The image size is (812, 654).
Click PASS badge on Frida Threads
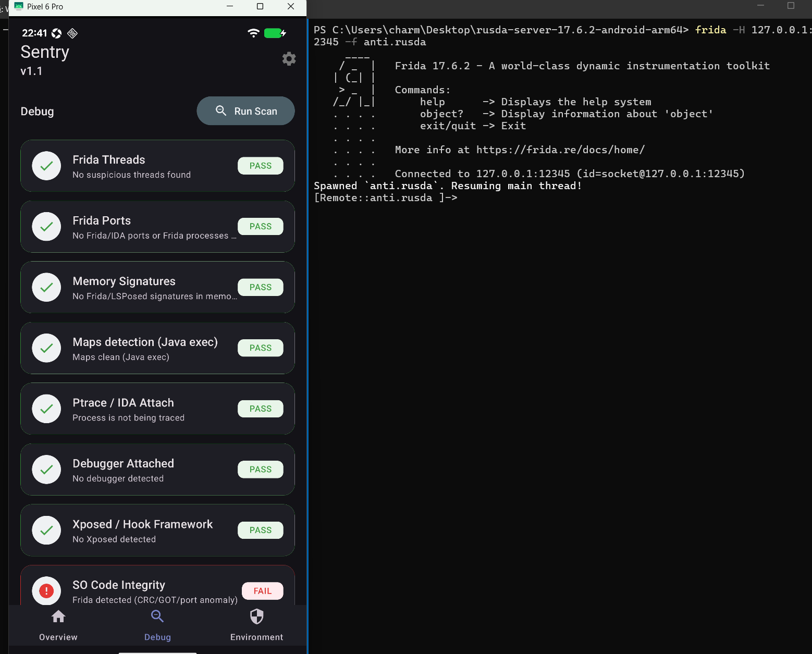pyautogui.click(x=261, y=166)
